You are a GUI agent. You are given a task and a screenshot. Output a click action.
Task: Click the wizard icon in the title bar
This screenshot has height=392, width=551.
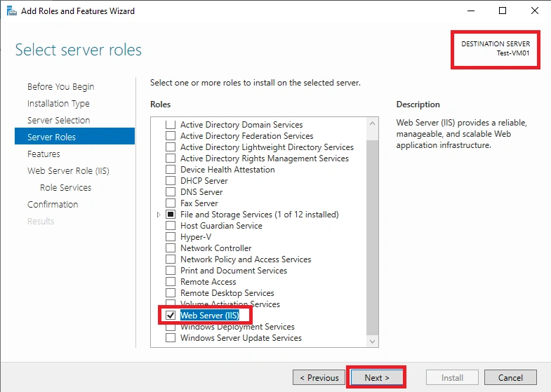point(12,11)
